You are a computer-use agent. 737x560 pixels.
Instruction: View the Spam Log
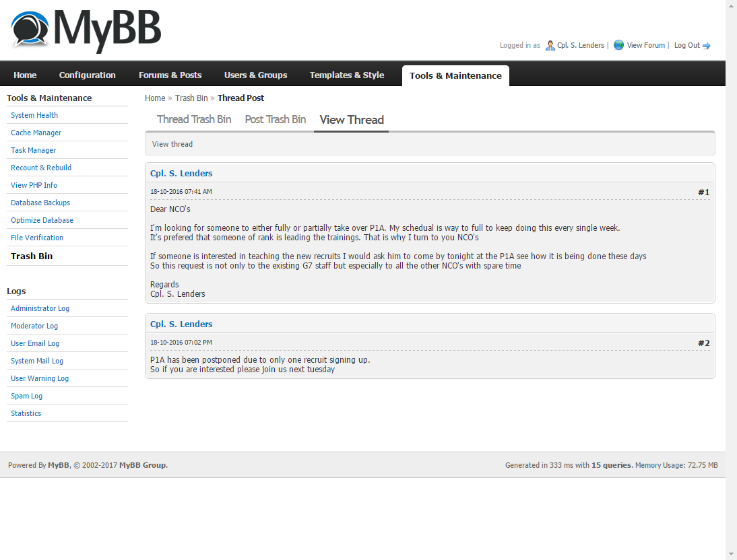26,396
